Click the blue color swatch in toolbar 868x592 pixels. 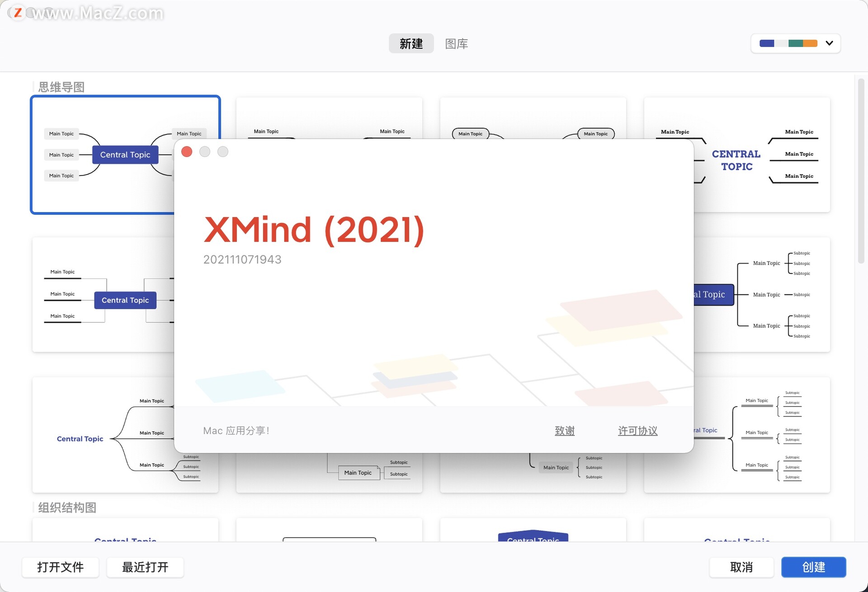click(768, 44)
